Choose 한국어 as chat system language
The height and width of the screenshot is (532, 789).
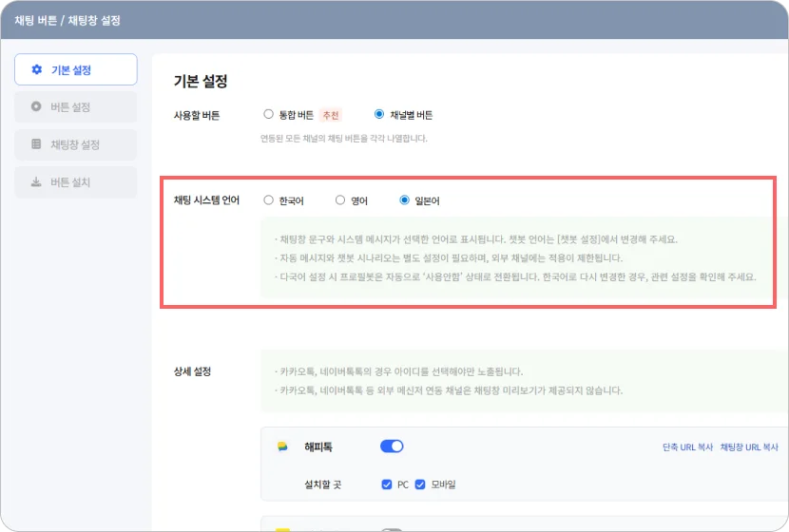[268, 200]
